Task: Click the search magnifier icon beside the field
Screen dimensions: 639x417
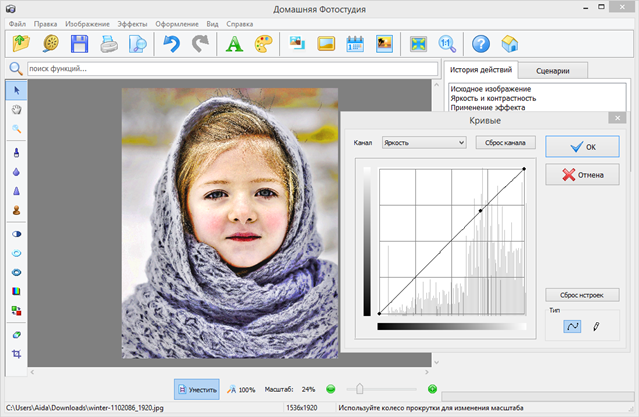Action: pos(16,68)
